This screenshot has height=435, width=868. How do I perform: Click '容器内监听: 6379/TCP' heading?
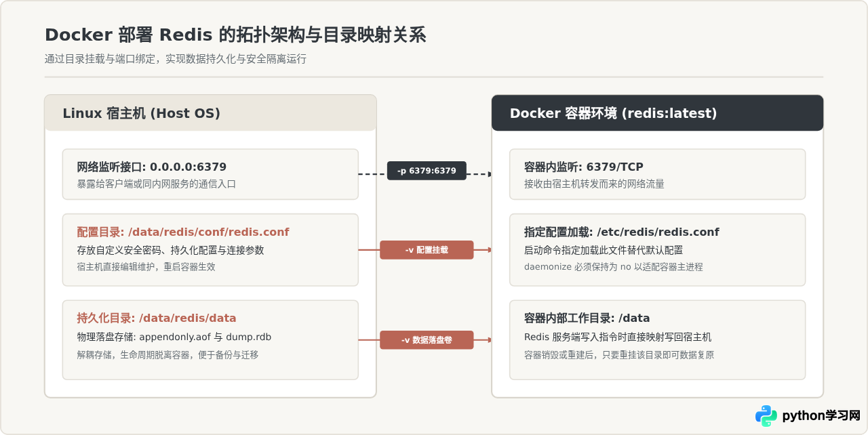point(584,167)
